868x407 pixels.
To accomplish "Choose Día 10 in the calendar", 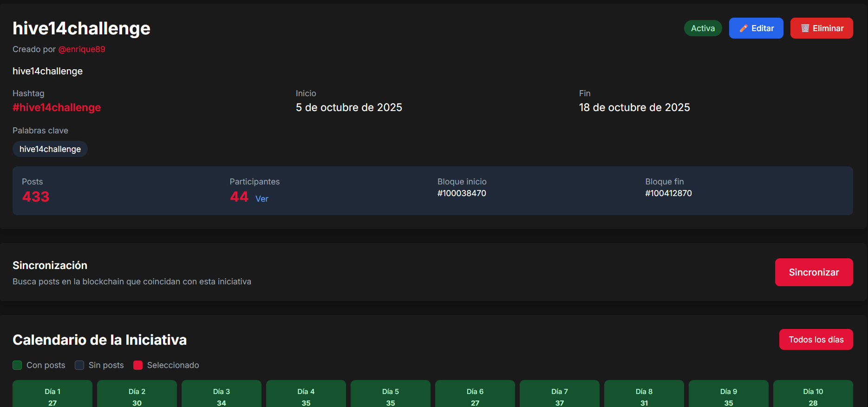I will [813, 396].
